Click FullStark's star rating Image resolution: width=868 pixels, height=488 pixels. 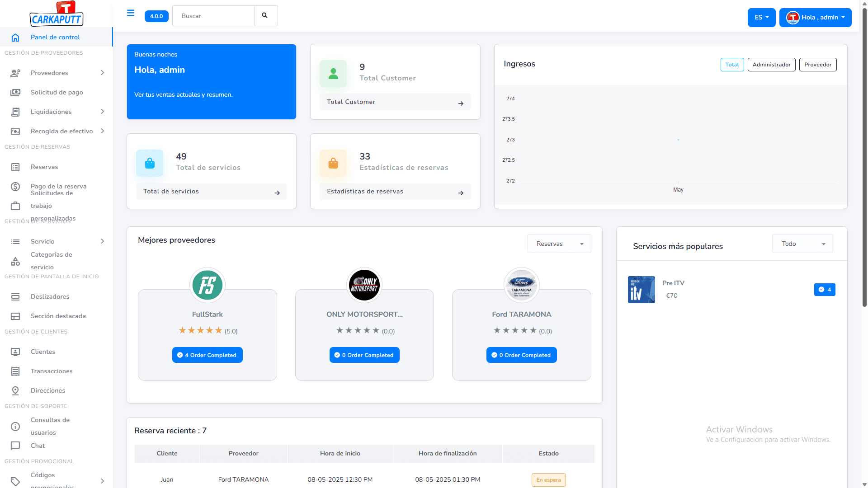[x=200, y=331]
